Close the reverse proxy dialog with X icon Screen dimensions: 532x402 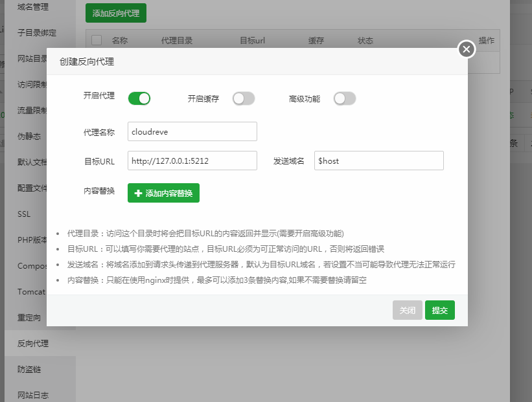click(x=466, y=49)
